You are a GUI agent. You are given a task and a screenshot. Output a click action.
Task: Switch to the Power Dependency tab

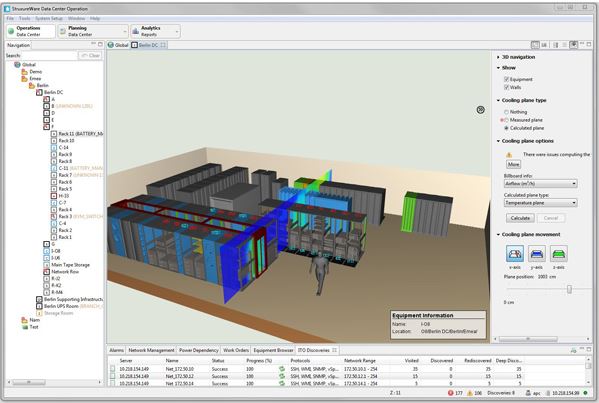point(199,350)
